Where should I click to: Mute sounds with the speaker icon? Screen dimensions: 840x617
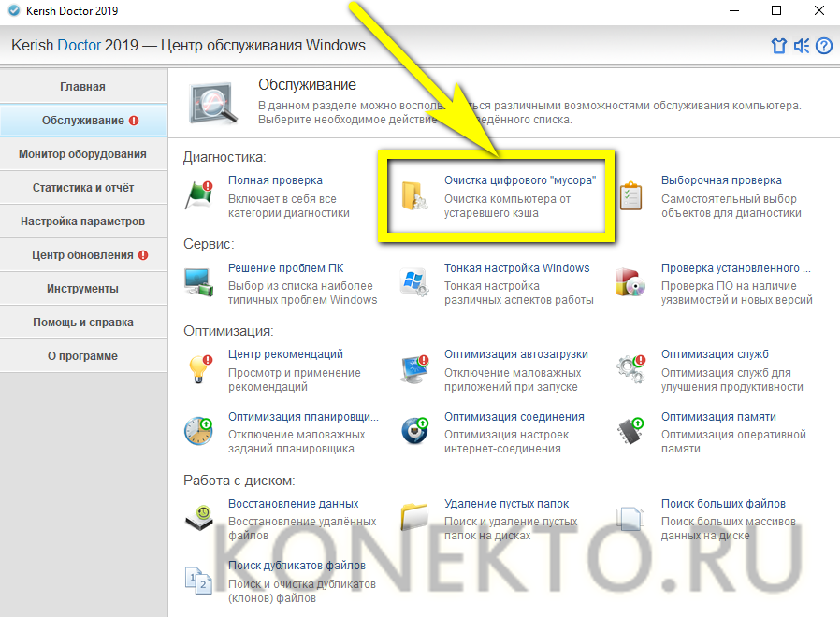(x=801, y=46)
